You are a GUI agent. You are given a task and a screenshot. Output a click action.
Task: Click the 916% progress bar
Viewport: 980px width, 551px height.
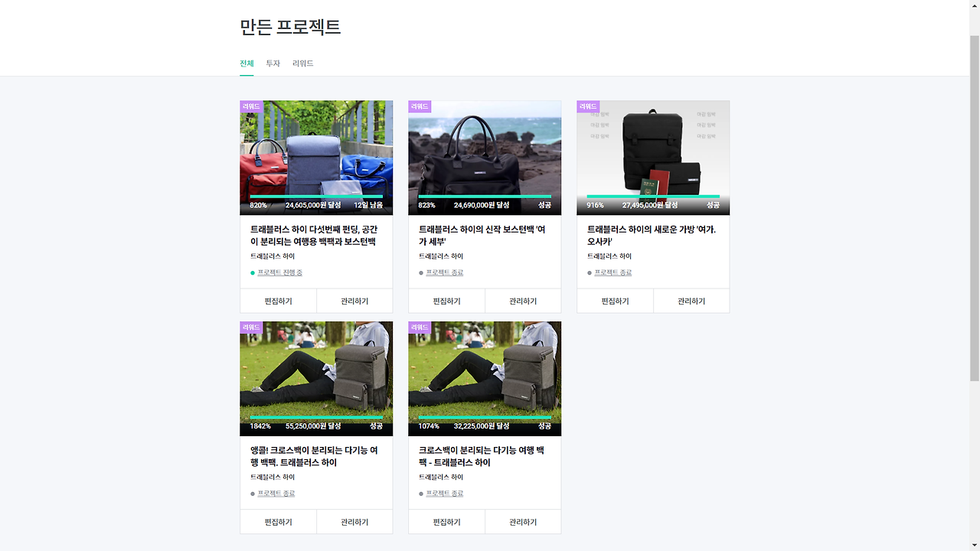(x=653, y=197)
